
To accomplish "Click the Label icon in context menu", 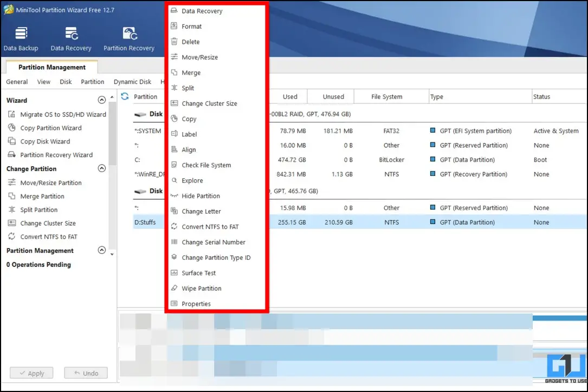I will click(x=174, y=134).
